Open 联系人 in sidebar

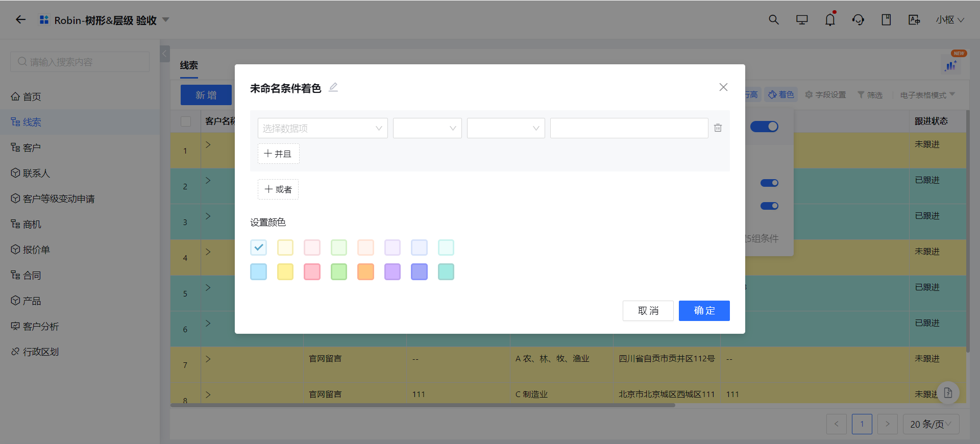click(80, 173)
